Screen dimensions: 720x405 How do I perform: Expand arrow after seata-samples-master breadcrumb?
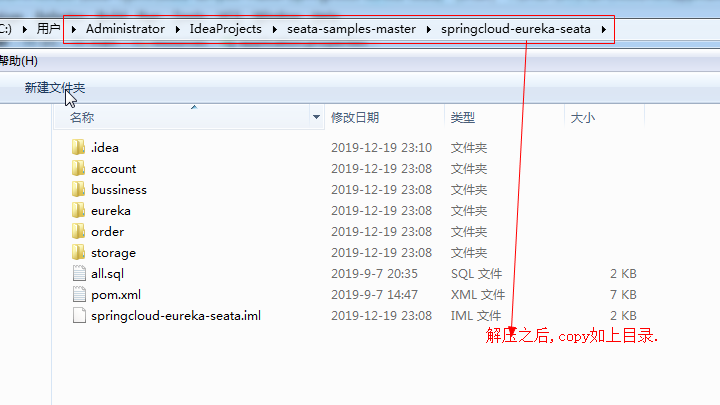coord(428,29)
